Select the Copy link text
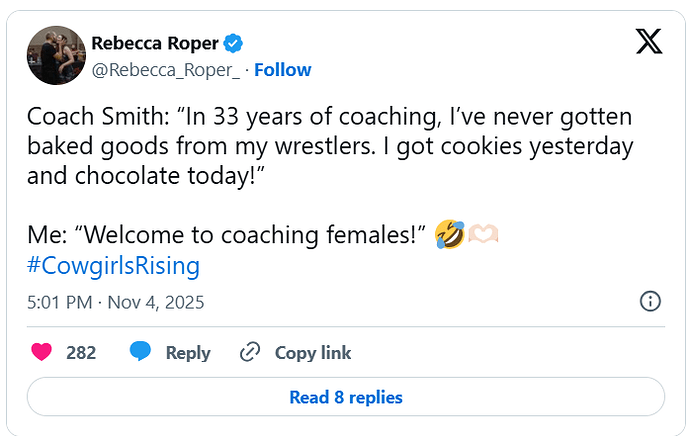The height and width of the screenshot is (443, 690). click(313, 353)
